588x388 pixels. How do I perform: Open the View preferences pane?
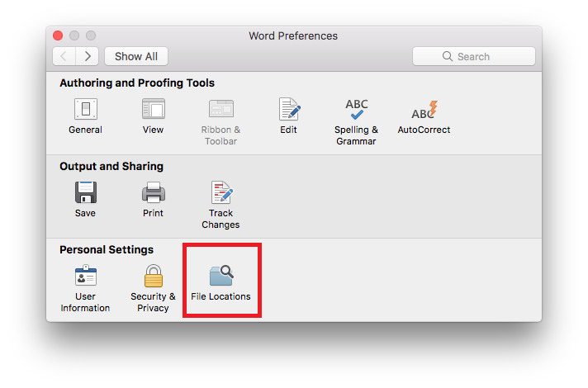[153, 109]
